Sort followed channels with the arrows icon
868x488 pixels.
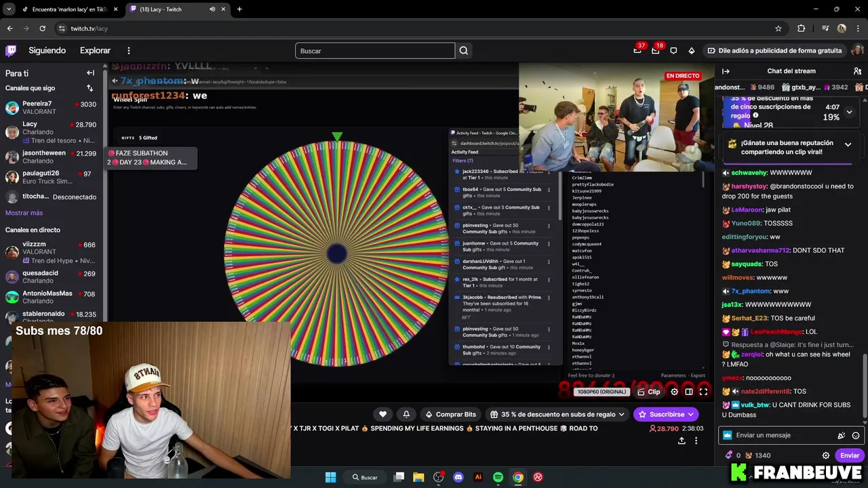coord(90,88)
